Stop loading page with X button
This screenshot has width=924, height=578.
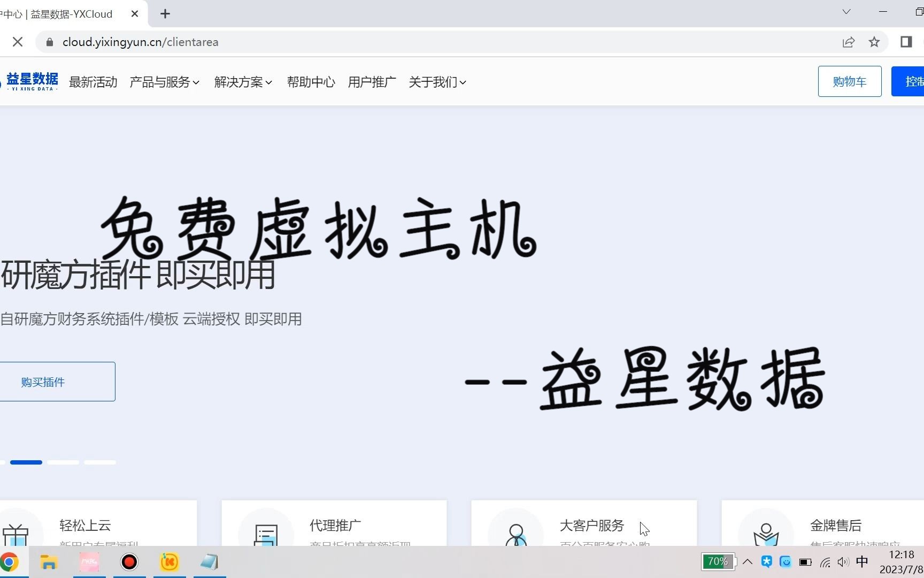tap(18, 42)
